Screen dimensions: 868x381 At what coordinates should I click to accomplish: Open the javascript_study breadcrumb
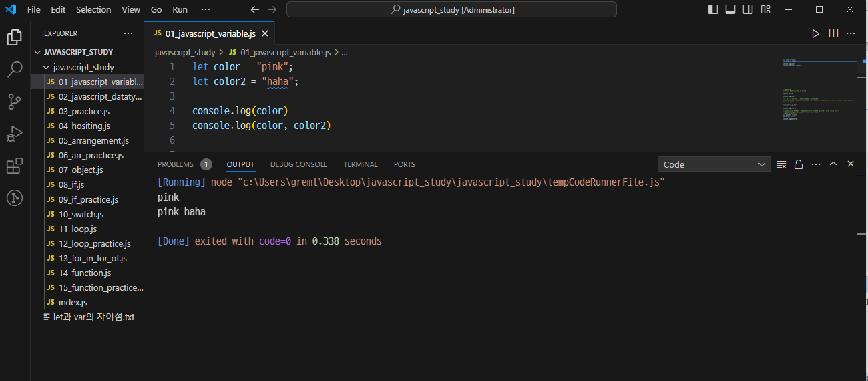(x=185, y=52)
